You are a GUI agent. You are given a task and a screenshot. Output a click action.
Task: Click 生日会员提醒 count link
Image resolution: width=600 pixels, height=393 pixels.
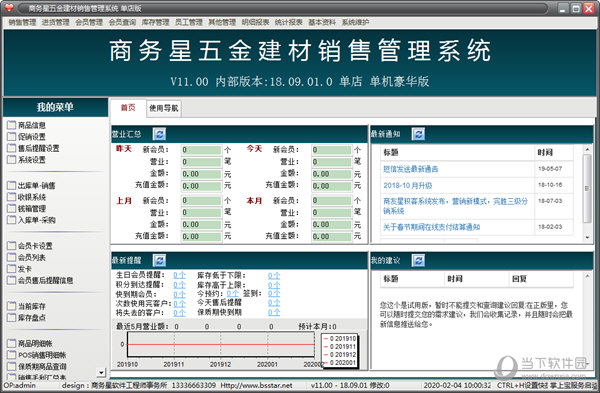point(179,275)
